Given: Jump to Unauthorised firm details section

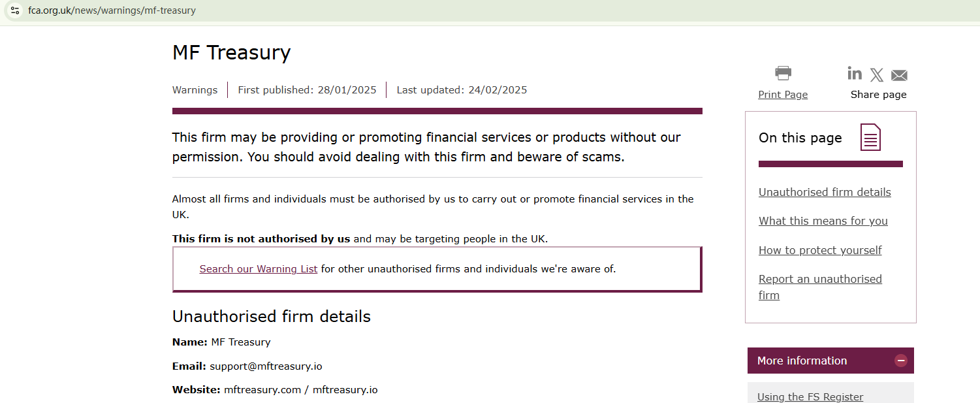Looking at the screenshot, I should tap(825, 192).
